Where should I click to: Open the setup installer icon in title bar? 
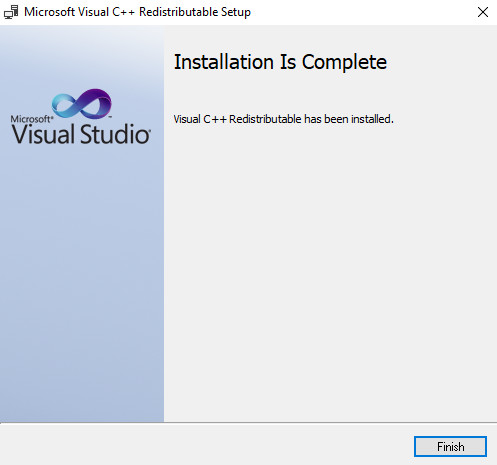pos(11,12)
